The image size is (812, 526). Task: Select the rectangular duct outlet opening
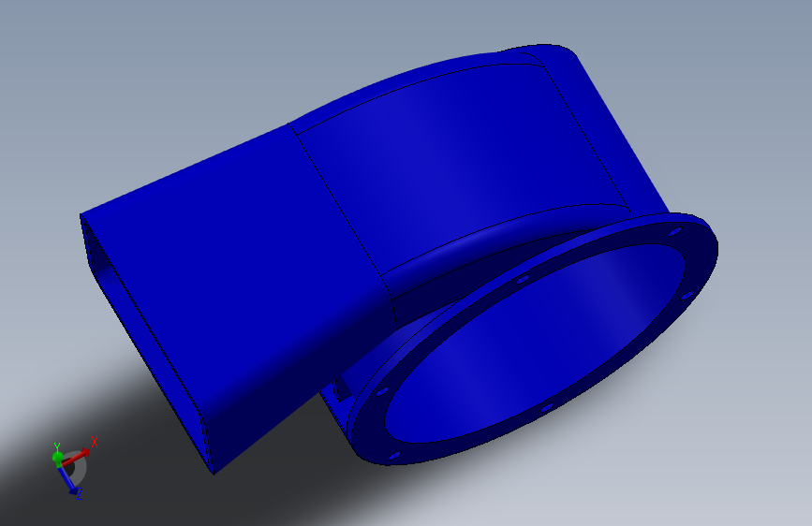click(148, 344)
